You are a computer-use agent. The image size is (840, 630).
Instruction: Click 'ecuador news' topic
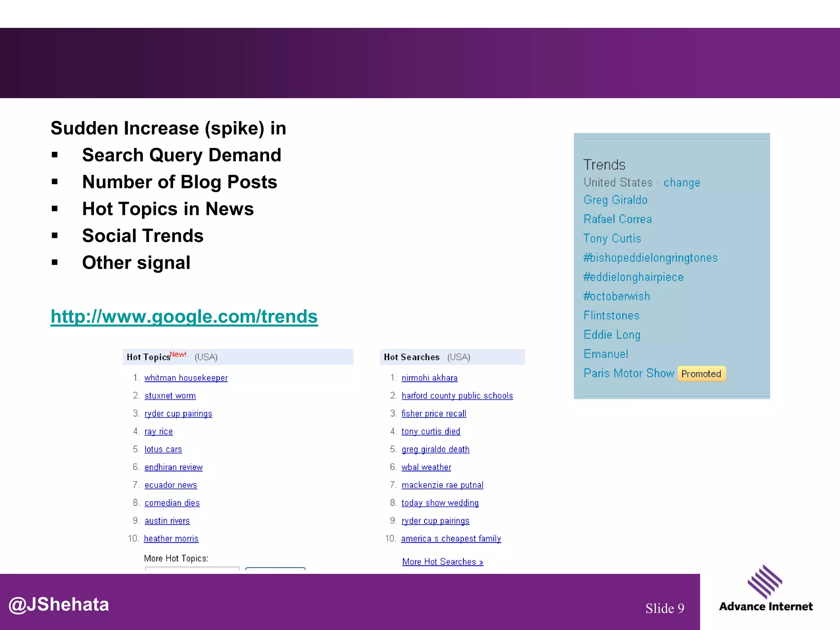[171, 485]
